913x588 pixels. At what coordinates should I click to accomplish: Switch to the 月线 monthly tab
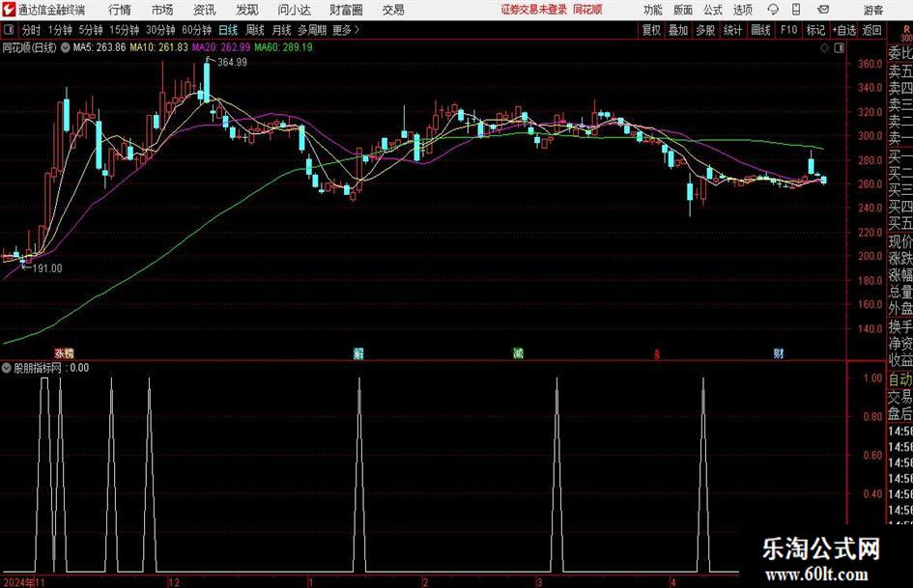click(x=281, y=30)
